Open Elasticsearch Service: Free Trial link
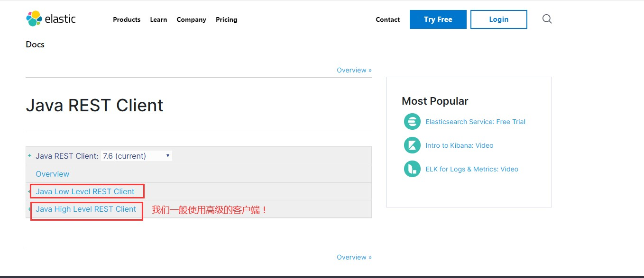The height and width of the screenshot is (278, 644). 475,122
